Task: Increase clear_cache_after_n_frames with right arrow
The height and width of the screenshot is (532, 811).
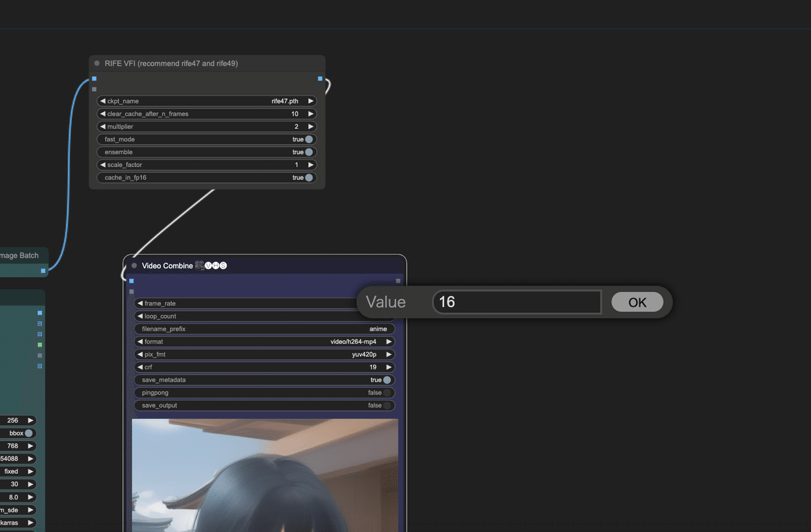Action: point(311,114)
